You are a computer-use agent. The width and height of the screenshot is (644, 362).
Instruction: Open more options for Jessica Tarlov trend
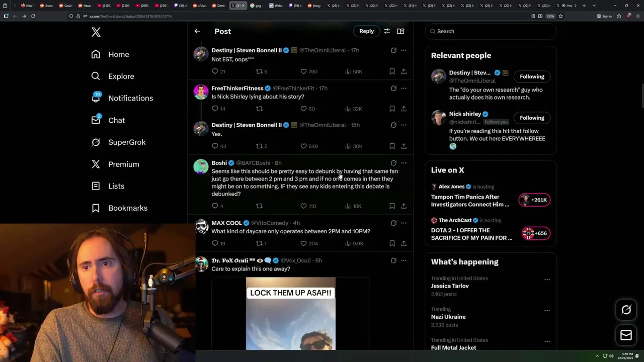(547, 280)
